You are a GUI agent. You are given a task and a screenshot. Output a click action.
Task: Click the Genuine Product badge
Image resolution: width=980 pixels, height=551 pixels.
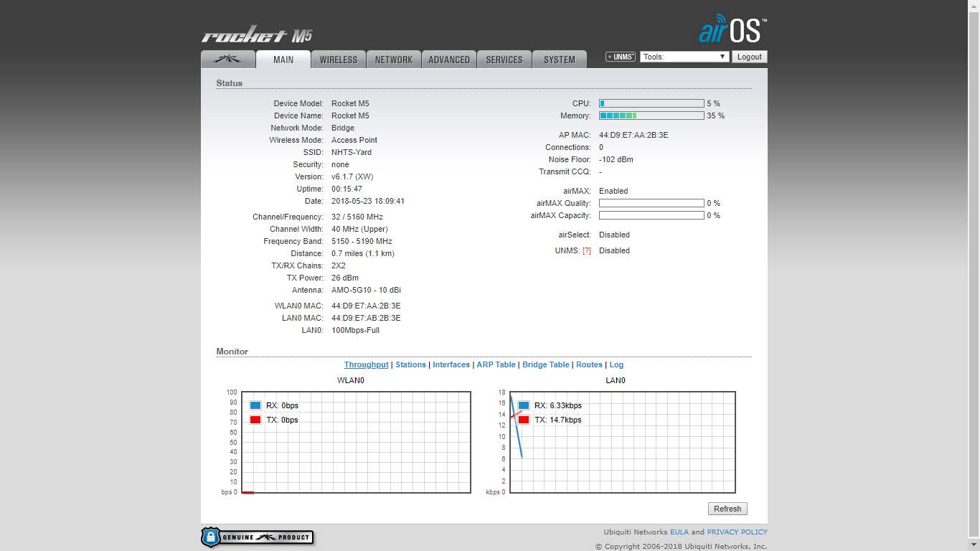click(x=257, y=537)
